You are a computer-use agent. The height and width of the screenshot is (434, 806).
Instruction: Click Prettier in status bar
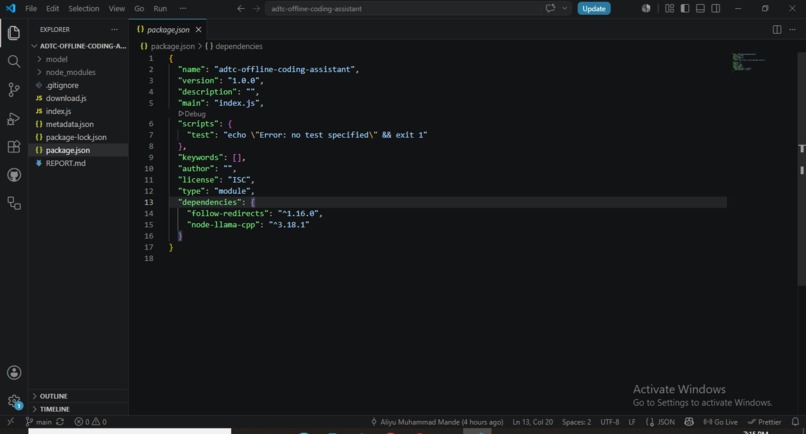click(764, 422)
